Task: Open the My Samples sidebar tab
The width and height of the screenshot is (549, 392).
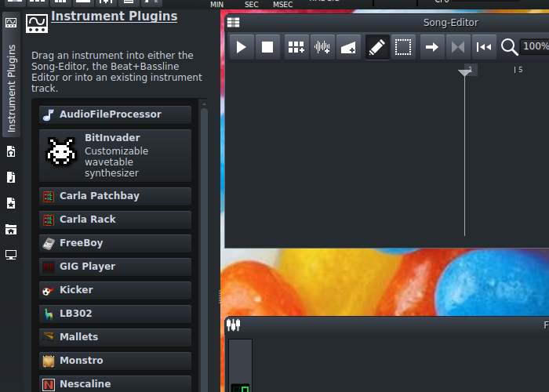Action: (x=11, y=177)
